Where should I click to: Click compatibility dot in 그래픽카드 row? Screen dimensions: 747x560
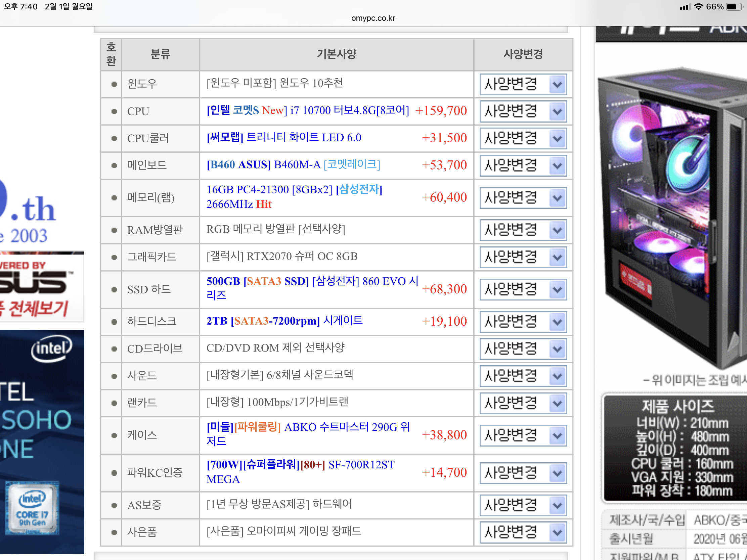[x=114, y=257]
